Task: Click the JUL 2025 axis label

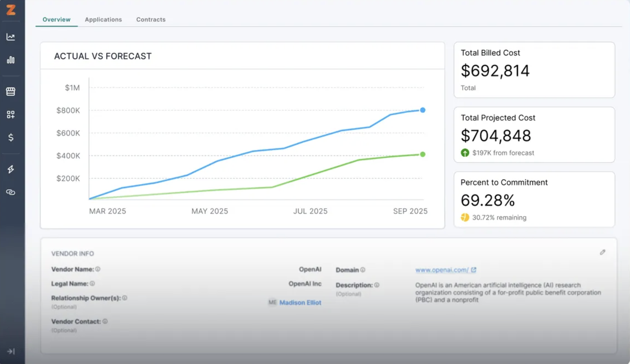Action: point(310,211)
